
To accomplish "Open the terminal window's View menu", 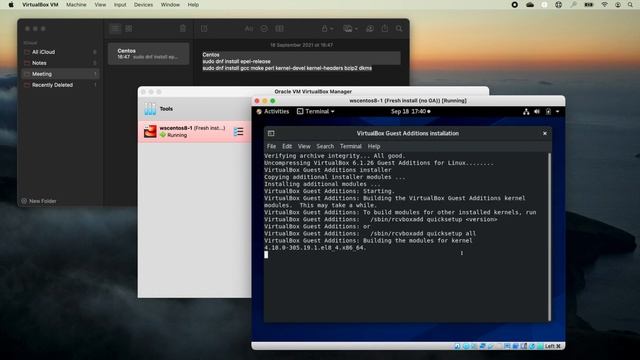I will [x=304, y=146].
